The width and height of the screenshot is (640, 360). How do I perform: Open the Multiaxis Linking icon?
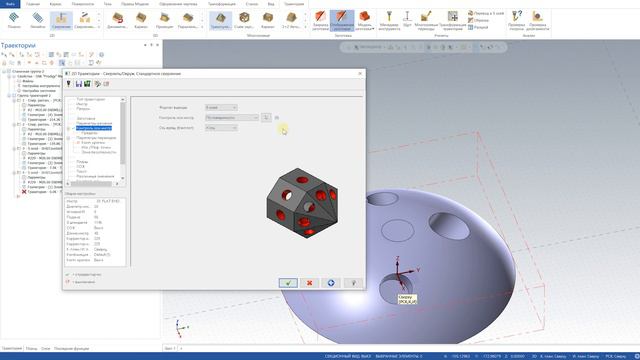(426, 20)
